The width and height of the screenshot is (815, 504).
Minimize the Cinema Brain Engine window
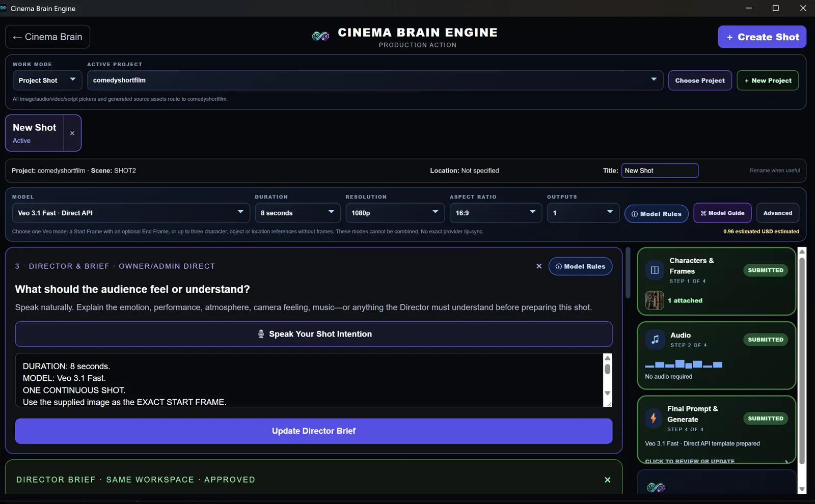(748, 8)
